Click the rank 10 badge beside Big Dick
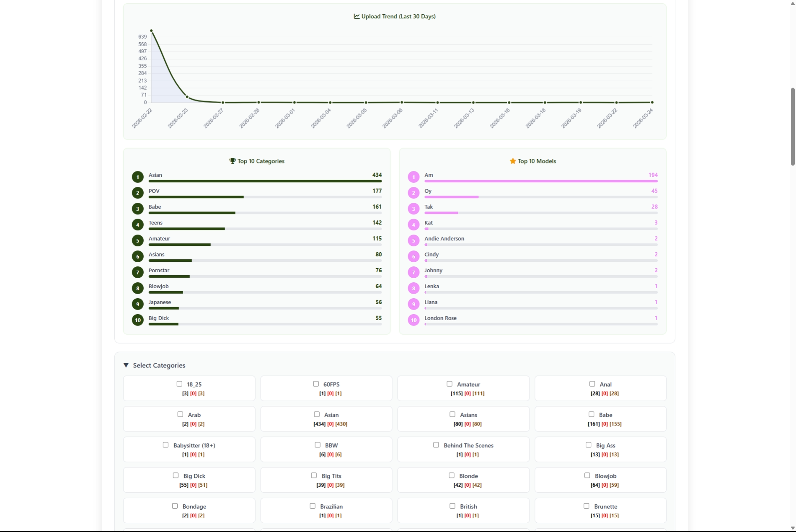Viewport: 796px width, 532px height. point(137,320)
